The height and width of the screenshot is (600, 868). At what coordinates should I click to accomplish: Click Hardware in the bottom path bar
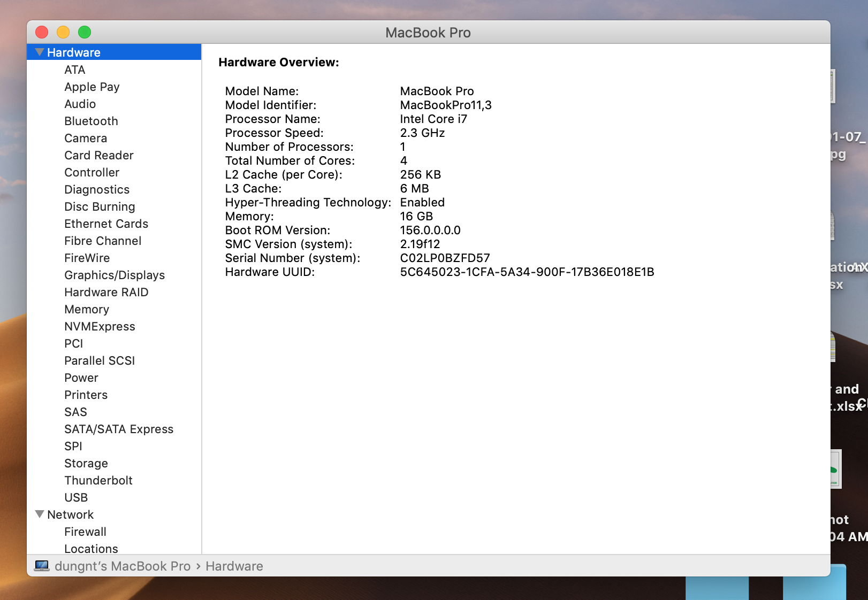coord(234,566)
